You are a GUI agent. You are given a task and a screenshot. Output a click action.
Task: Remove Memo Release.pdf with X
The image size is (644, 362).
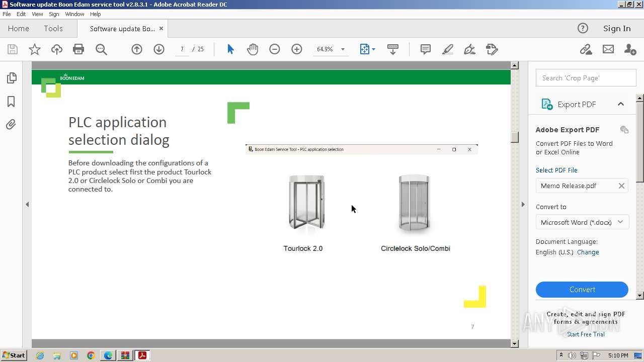621,186
